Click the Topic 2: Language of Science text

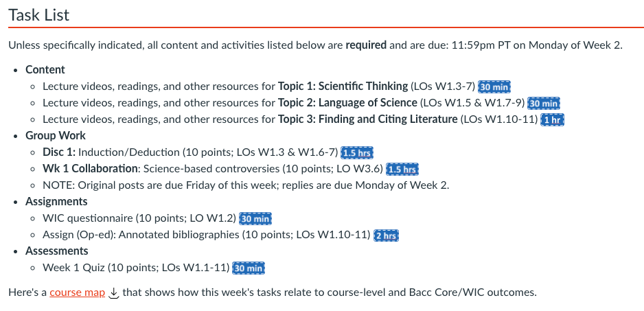pyautogui.click(x=347, y=103)
